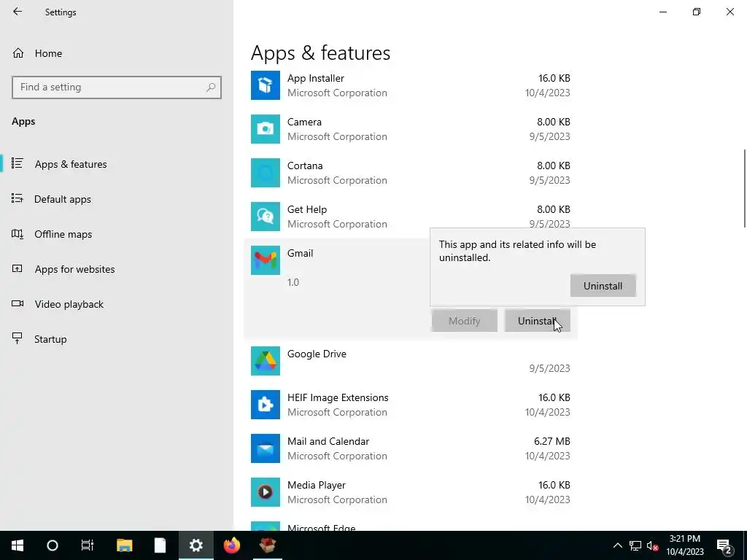The height and width of the screenshot is (560, 747).
Task: Show hidden tray icons chevron
Action: (x=617, y=545)
